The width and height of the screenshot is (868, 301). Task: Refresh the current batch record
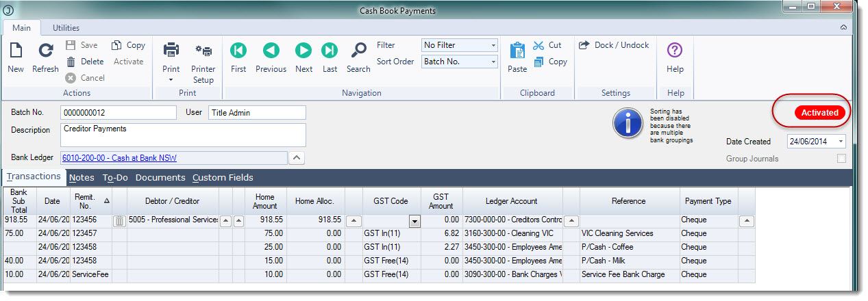46,57
